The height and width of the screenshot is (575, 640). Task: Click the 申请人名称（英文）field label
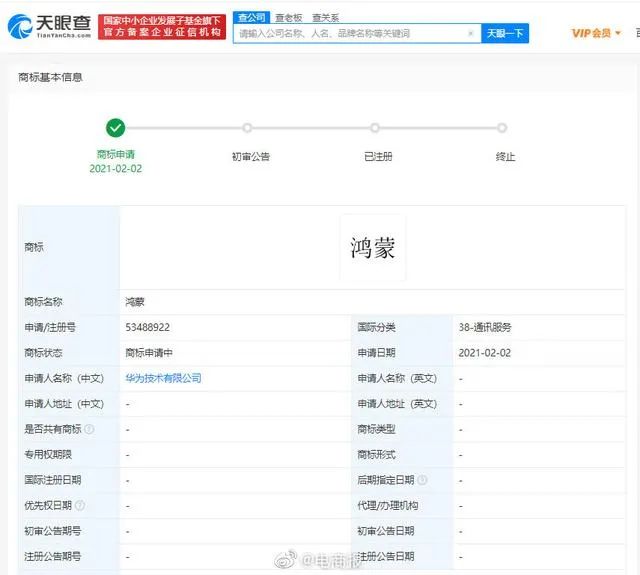[x=397, y=378]
